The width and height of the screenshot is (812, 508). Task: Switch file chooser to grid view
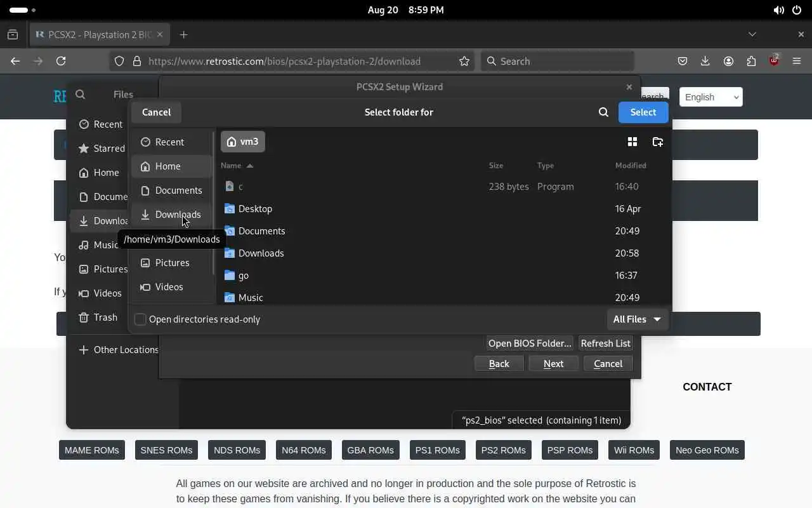tap(632, 142)
